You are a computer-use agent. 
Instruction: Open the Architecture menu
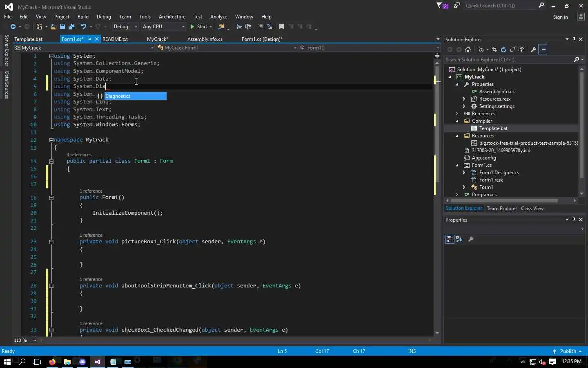tap(172, 17)
